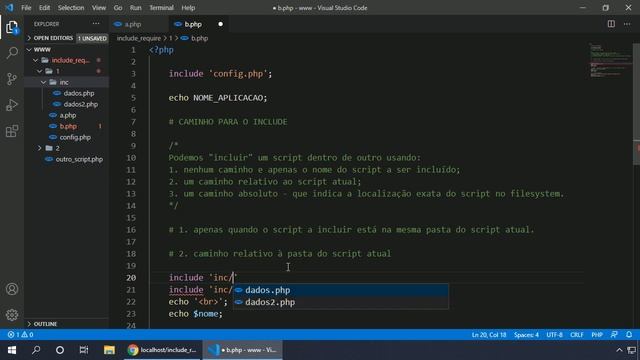640x360 pixels.
Task: Click breadcrumb folder 1 segment
Action: [x=171, y=38]
